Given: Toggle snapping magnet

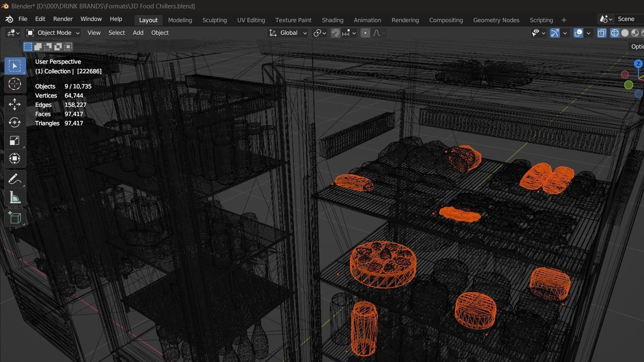Looking at the screenshot, I should [335, 33].
